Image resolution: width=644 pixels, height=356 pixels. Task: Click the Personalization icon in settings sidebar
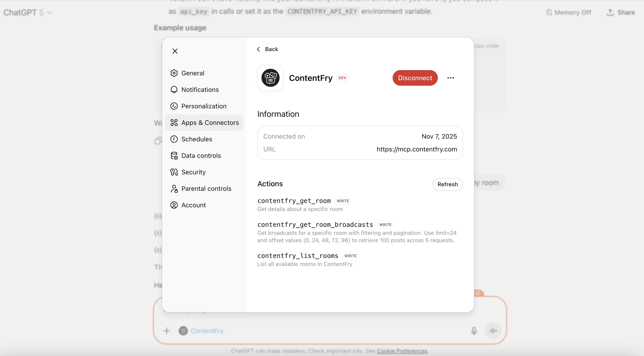pyautogui.click(x=174, y=106)
